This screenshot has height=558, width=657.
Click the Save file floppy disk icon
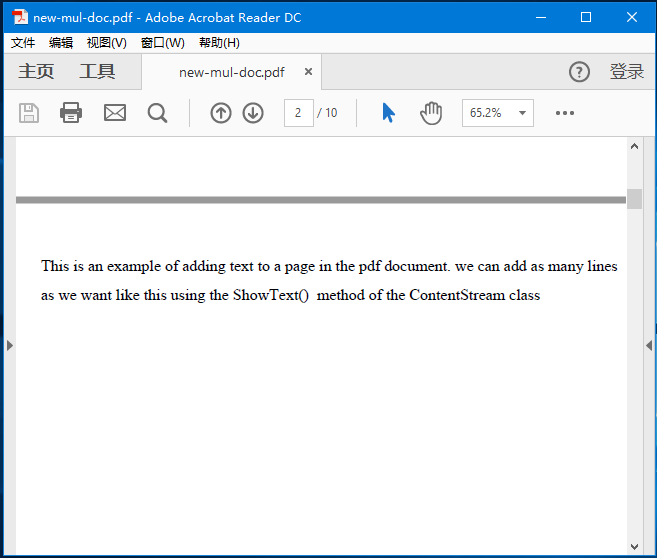[x=29, y=113]
